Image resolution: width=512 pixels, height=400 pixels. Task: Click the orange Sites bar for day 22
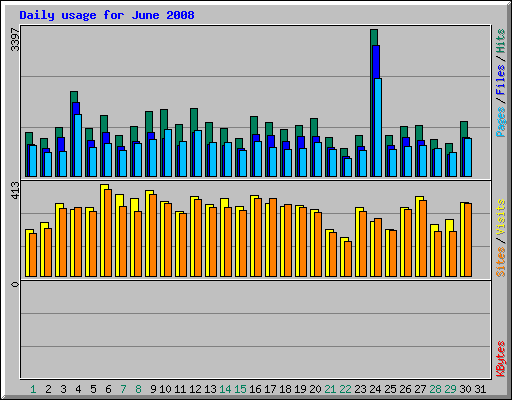pyautogui.click(x=348, y=259)
